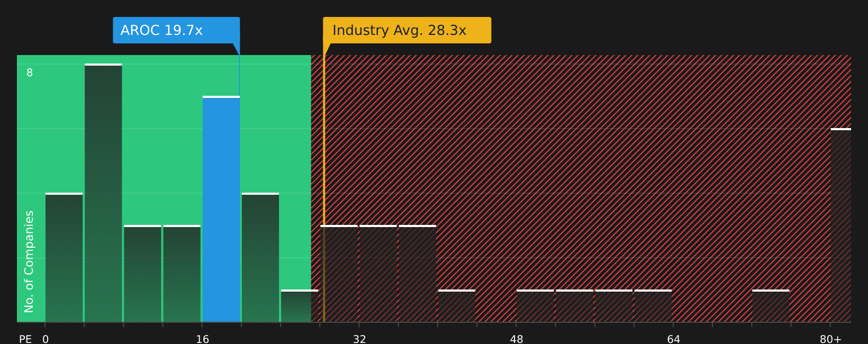868x344 pixels.
Task: Select the bar for PE 12-16
Action: click(x=182, y=274)
